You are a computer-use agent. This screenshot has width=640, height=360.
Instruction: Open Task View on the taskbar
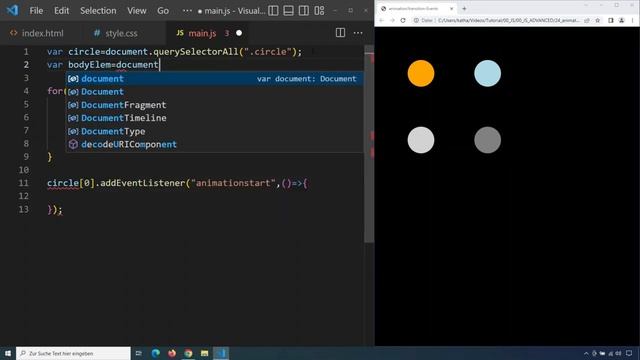[x=139, y=353]
